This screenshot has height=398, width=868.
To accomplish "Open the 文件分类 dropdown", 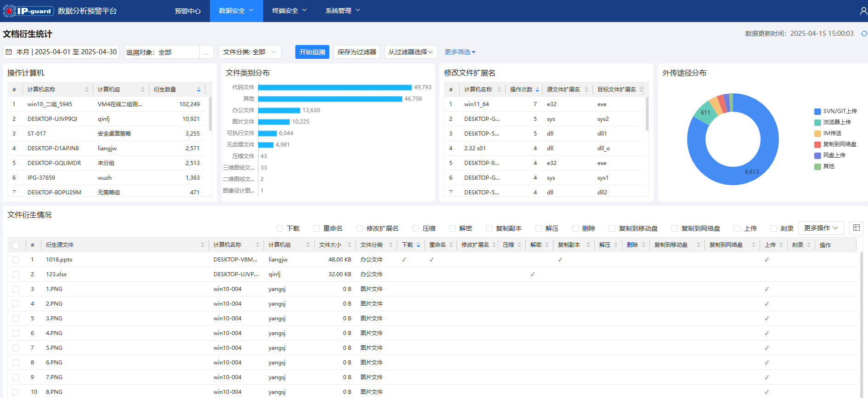I will 250,52.
